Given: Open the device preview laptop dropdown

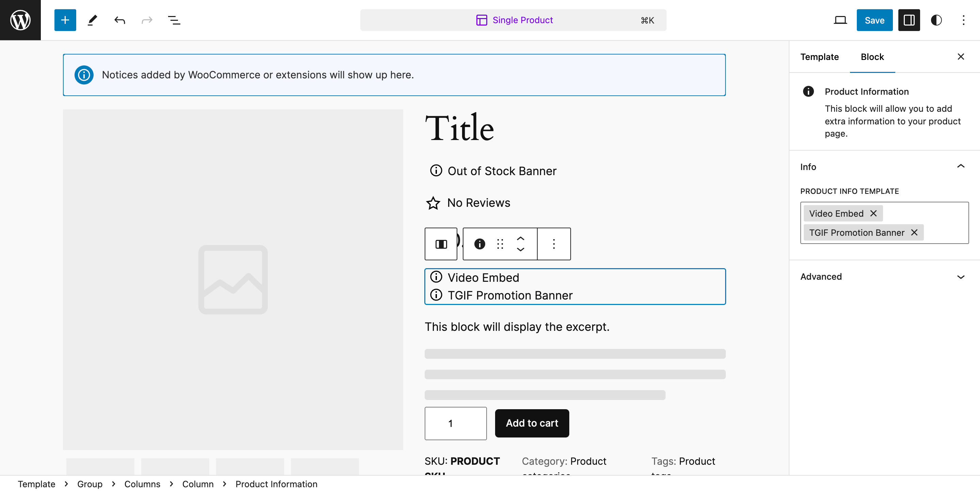Looking at the screenshot, I should pyautogui.click(x=840, y=20).
